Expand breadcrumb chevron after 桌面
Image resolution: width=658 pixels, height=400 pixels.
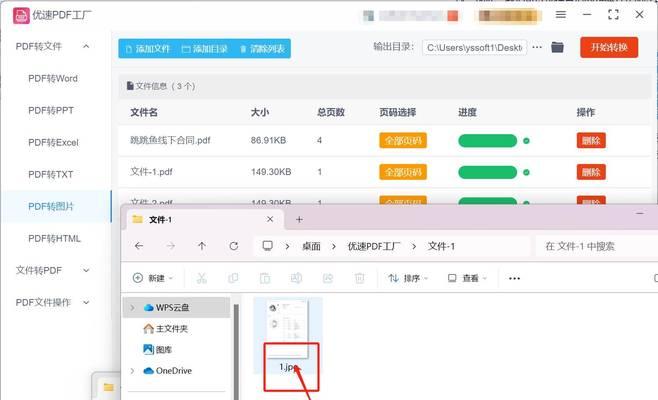pyautogui.click(x=334, y=246)
